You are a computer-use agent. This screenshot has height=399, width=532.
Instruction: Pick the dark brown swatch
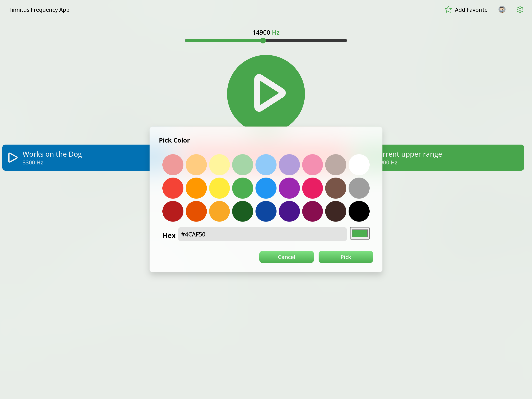(x=336, y=211)
